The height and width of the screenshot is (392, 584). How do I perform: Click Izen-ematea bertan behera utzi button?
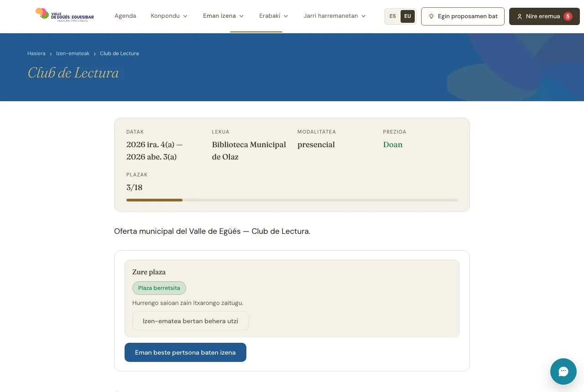[x=190, y=321]
